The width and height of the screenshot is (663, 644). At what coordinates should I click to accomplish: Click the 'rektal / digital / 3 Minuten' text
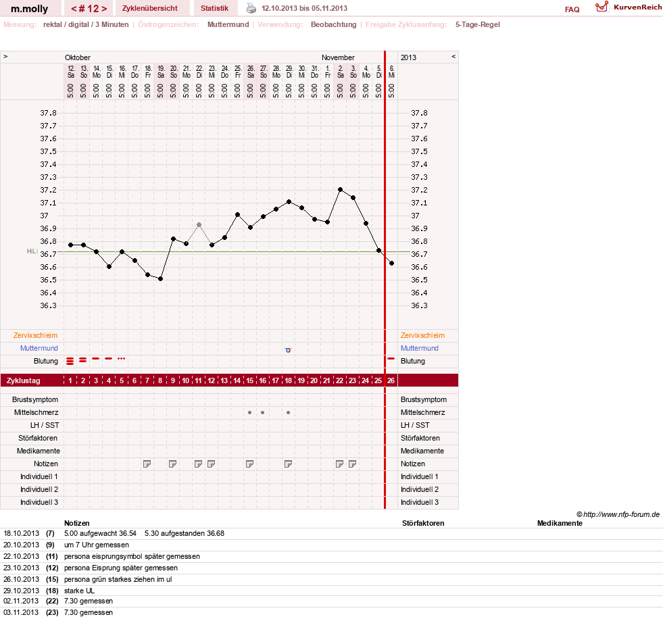click(x=86, y=24)
